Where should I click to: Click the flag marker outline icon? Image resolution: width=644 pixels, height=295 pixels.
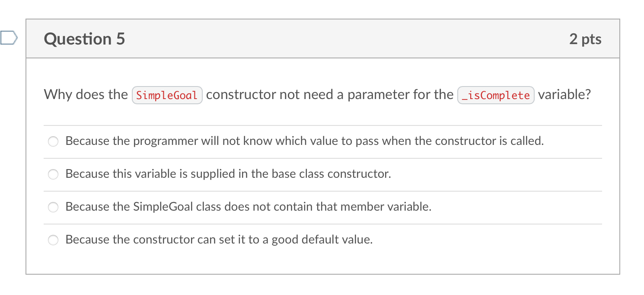[x=10, y=38]
